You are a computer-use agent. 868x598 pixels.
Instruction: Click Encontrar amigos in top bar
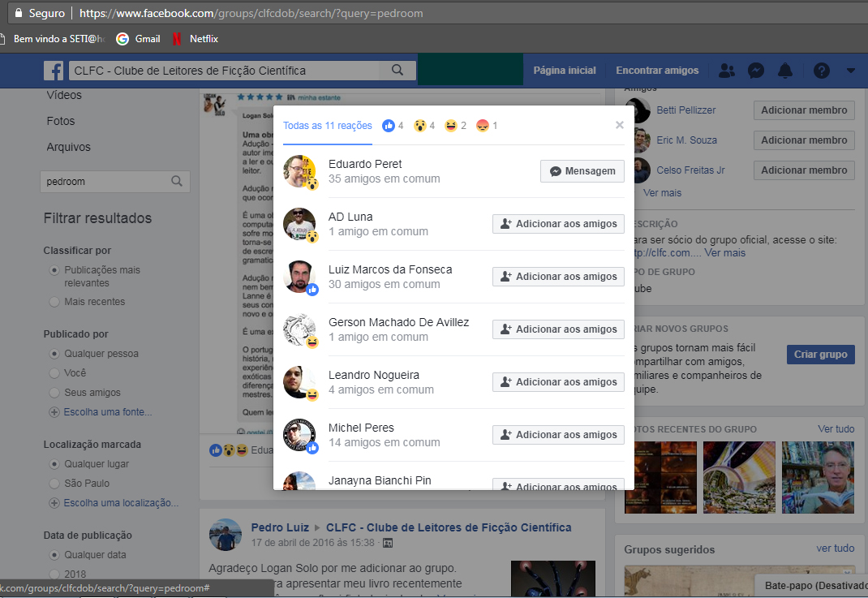(x=657, y=71)
